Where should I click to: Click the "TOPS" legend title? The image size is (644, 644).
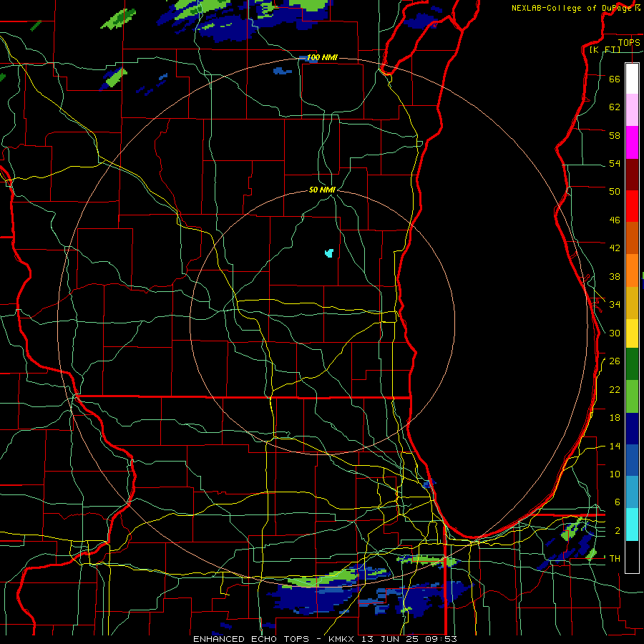pos(629,42)
